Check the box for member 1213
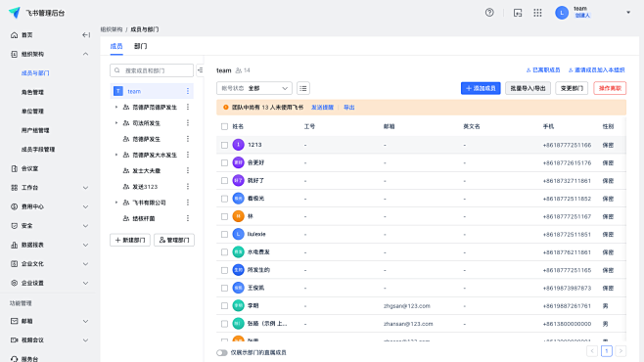 click(x=224, y=145)
